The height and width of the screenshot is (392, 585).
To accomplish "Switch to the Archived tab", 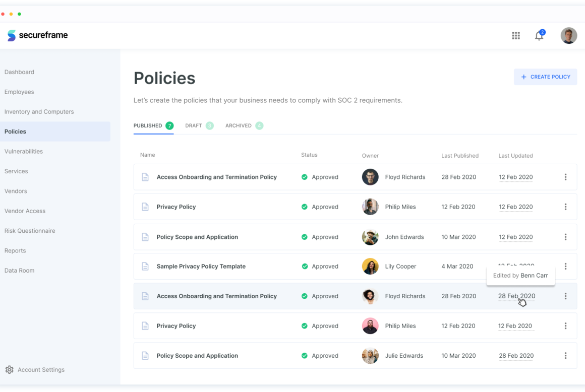I will click(245, 125).
